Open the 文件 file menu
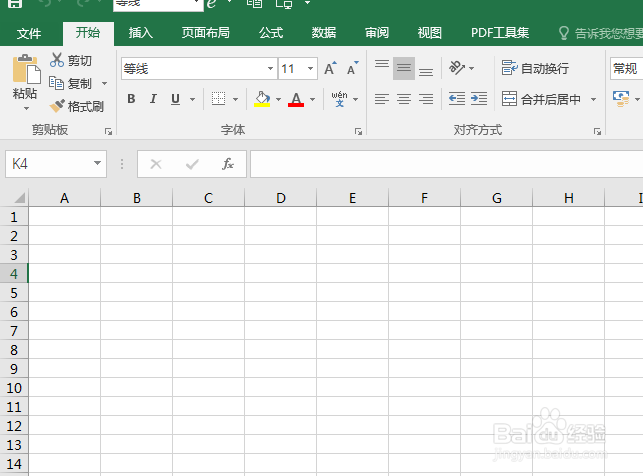 tap(29, 33)
